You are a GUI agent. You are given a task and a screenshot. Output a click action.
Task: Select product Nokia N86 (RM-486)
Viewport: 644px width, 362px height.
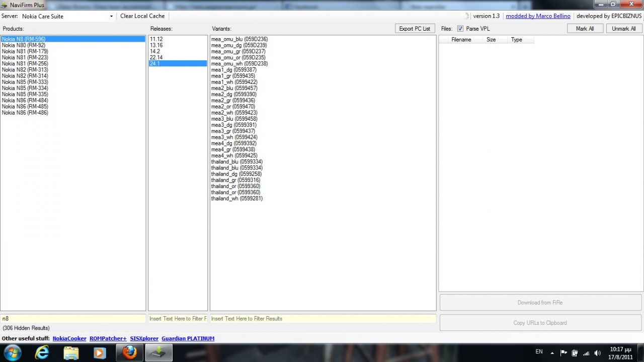(73, 113)
